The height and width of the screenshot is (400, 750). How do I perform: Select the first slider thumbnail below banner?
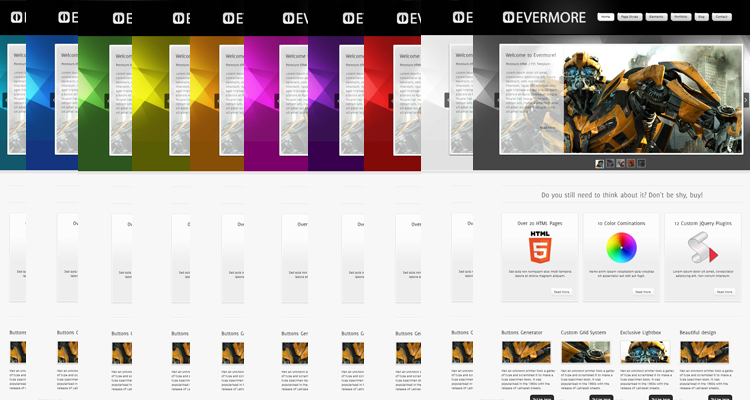pyautogui.click(x=599, y=164)
